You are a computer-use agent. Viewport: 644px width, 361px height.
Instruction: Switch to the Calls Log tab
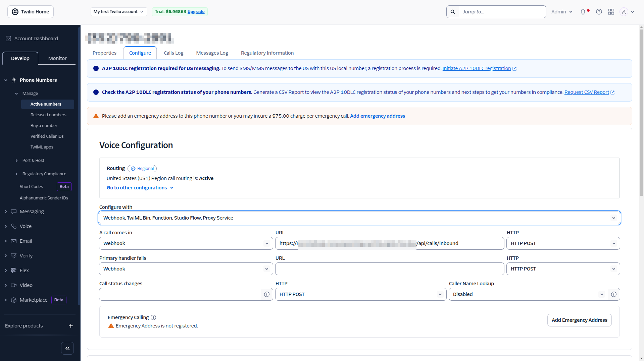pos(174,53)
